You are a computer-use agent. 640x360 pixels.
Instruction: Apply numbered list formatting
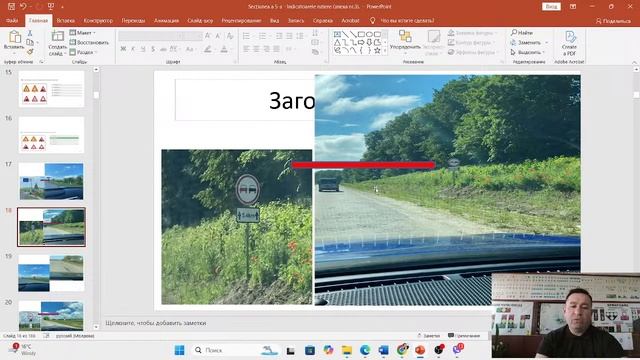[x=263, y=36]
